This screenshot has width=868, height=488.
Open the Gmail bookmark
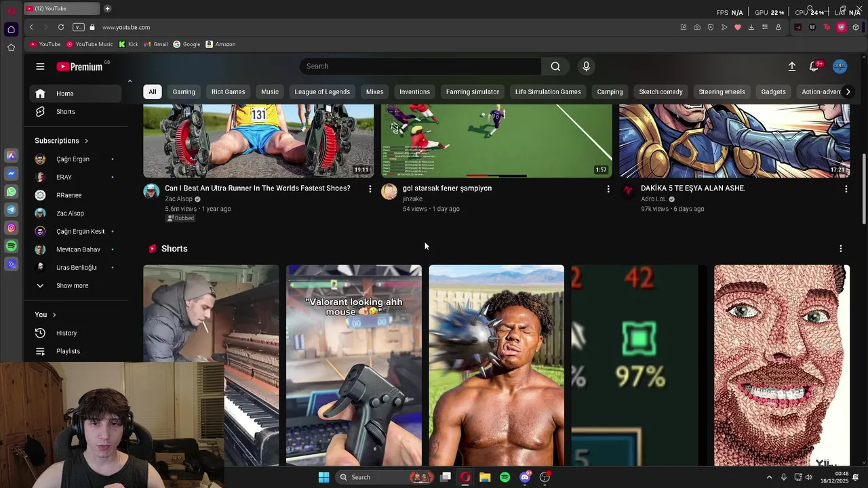tap(155, 44)
